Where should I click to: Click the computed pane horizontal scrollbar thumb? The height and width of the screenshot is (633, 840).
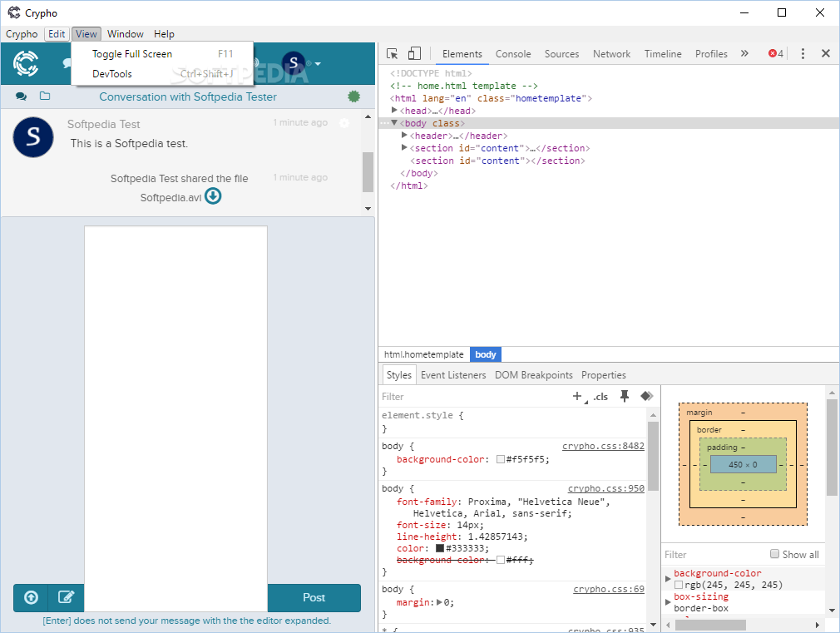pyautogui.click(x=710, y=625)
